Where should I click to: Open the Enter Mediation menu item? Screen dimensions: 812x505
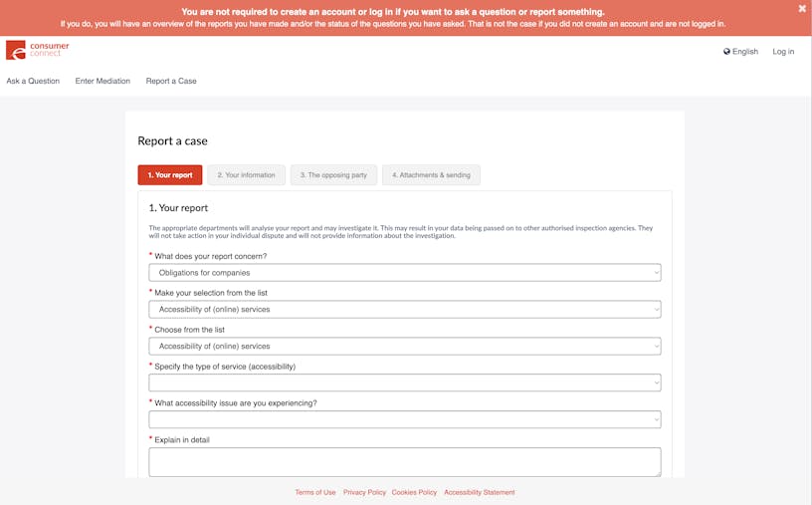pyautogui.click(x=102, y=81)
